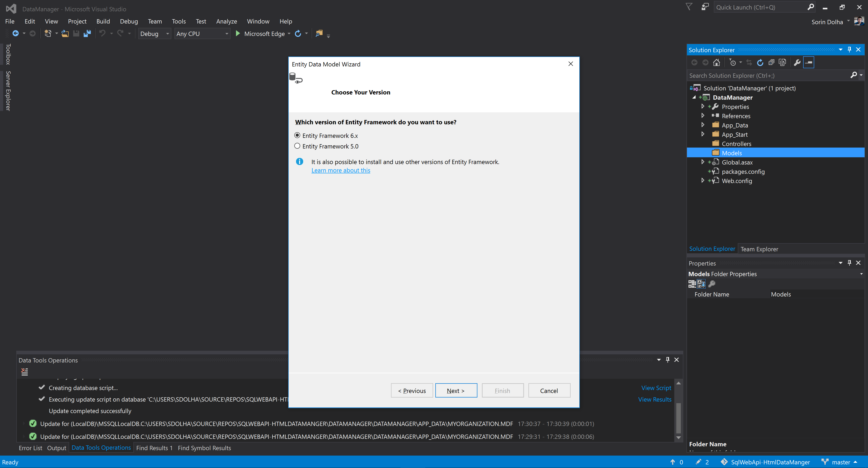Viewport: 868px width, 468px height.
Task: Click the Clear All icon in Data Tools Operations
Action: coord(25,372)
